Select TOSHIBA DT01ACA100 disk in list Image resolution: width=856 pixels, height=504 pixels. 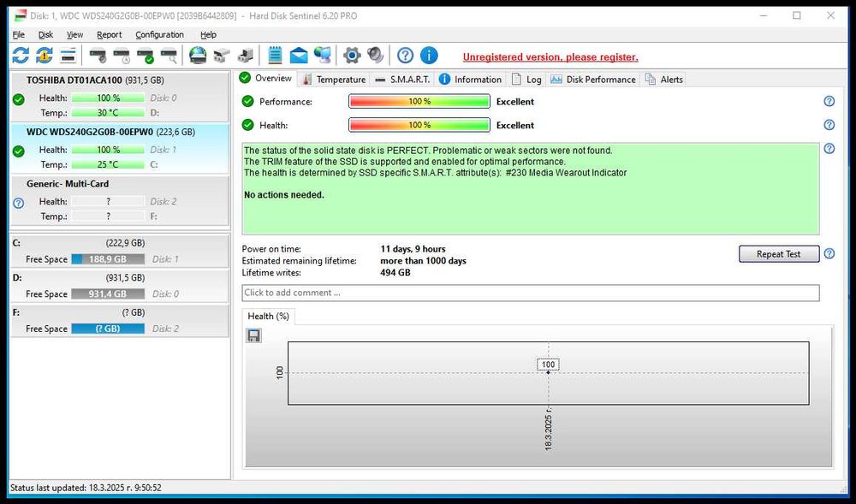tap(120, 96)
